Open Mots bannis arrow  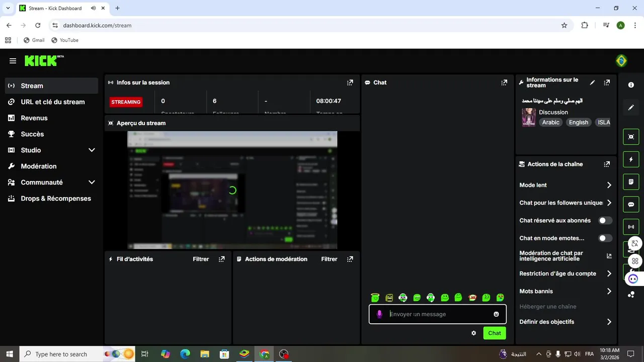609,291
